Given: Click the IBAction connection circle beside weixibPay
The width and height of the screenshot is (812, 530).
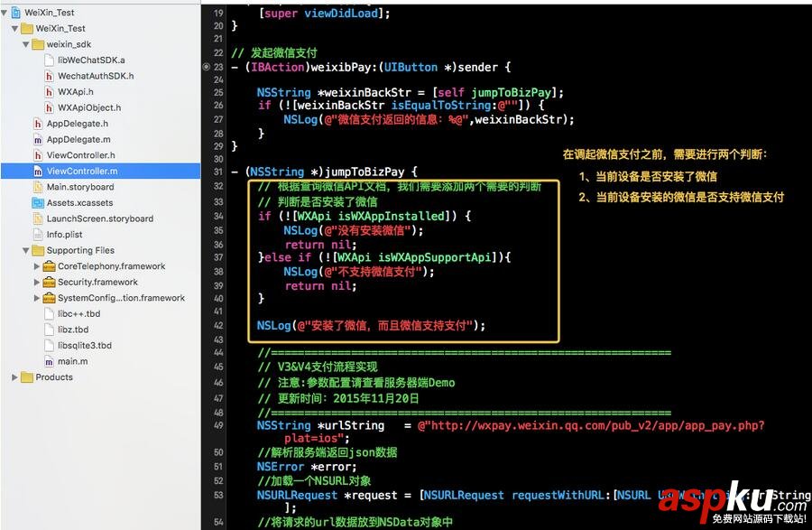Looking at the screenshot, I should coord(207,66).
